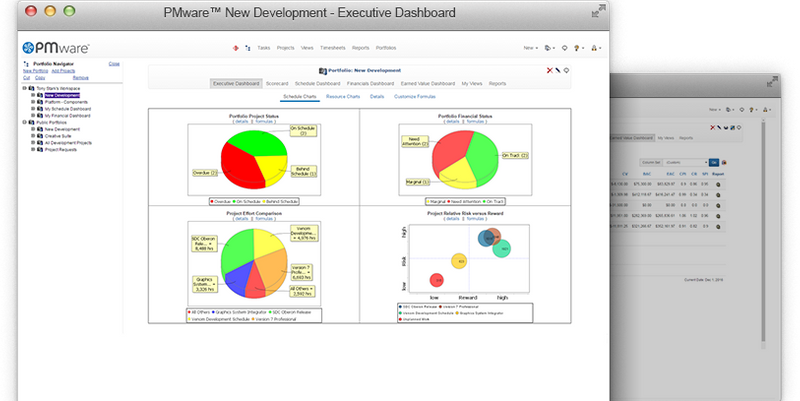Click the red bubble in risk chart
This screenshot has height=401, width=800.
436,280
